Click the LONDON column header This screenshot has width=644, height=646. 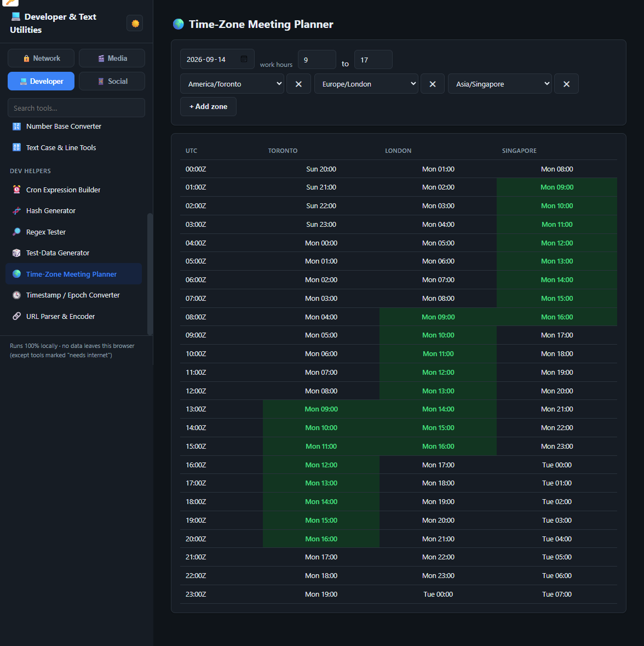pos(398,151)
